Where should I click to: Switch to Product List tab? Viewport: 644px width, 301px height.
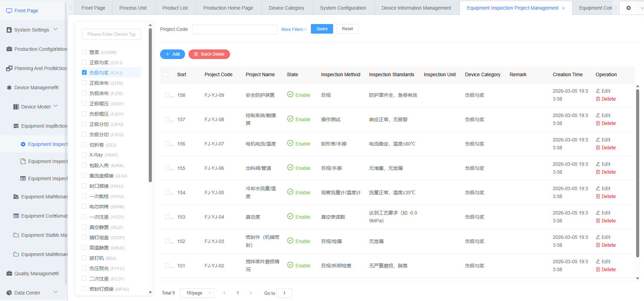pos(175,8)
